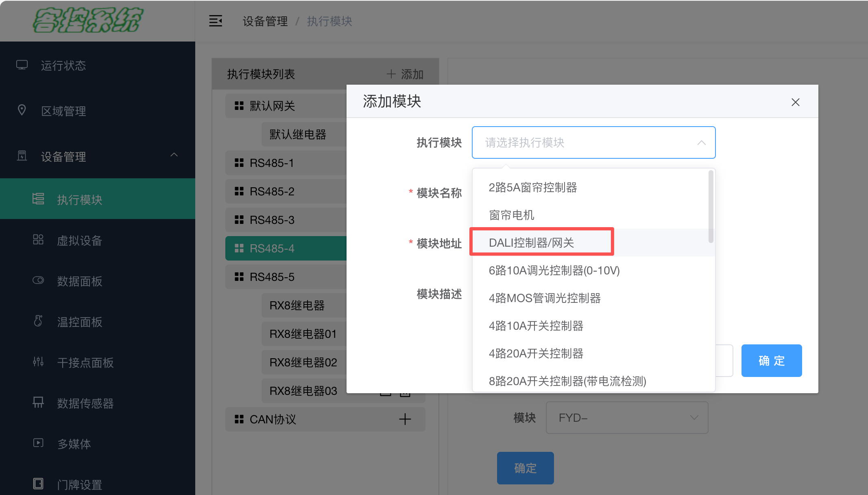Open the FYD- 模块 dropdown
Screen dimensions: 868x495
click(x=627, y=418)
